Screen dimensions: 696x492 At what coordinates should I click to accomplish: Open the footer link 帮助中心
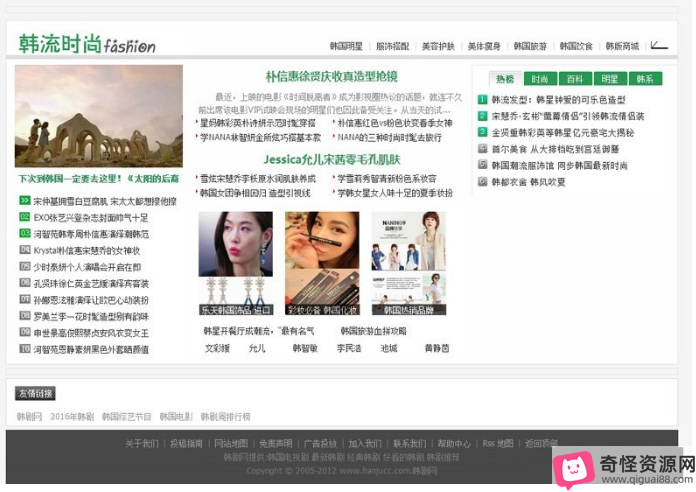tap(454, 443)
